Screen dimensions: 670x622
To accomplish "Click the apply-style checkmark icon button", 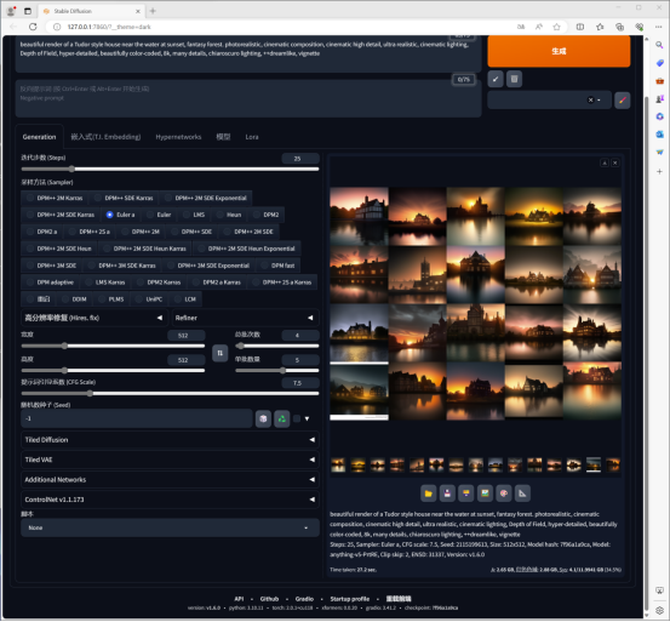I will 495,79.
